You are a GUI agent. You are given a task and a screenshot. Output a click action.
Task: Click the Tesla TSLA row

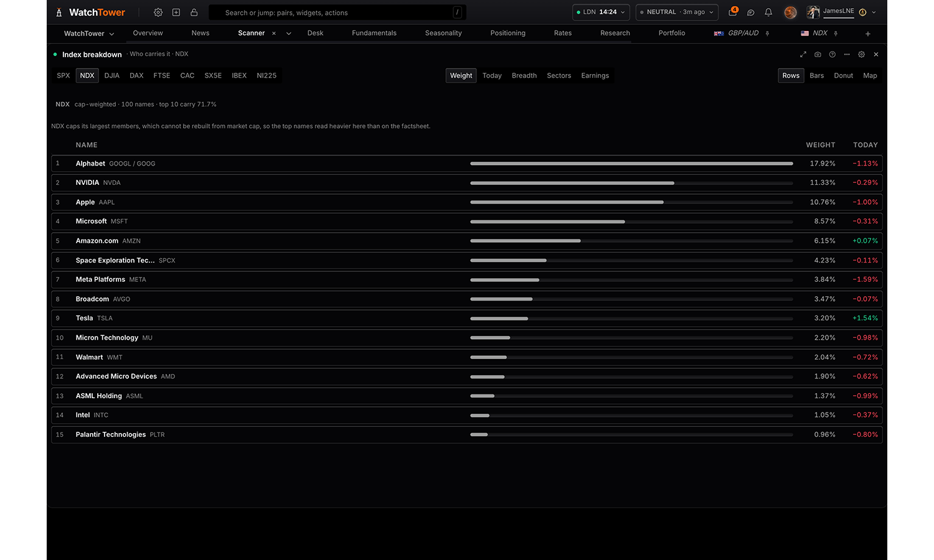(x=467, y=319)
